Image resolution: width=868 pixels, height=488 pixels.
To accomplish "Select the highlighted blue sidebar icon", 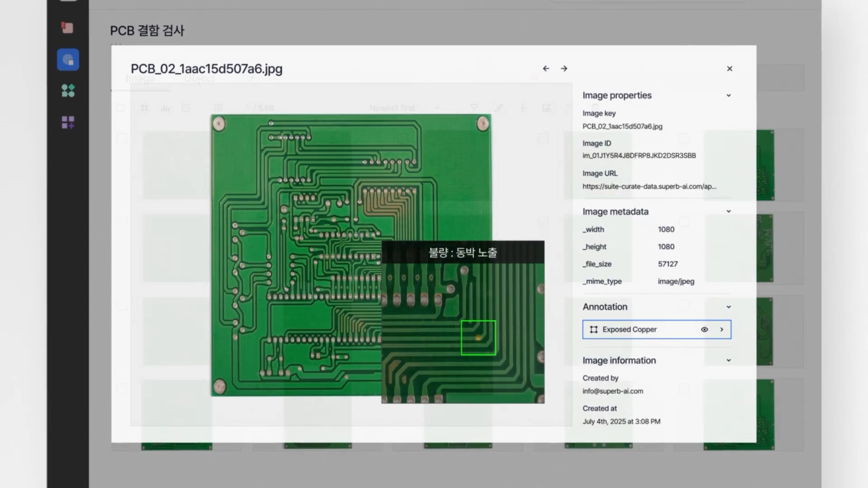I will [68, 60].
